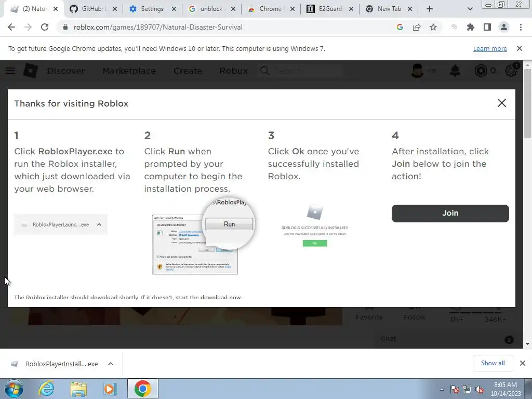Open the share page icon

click(x=417, y=27)
